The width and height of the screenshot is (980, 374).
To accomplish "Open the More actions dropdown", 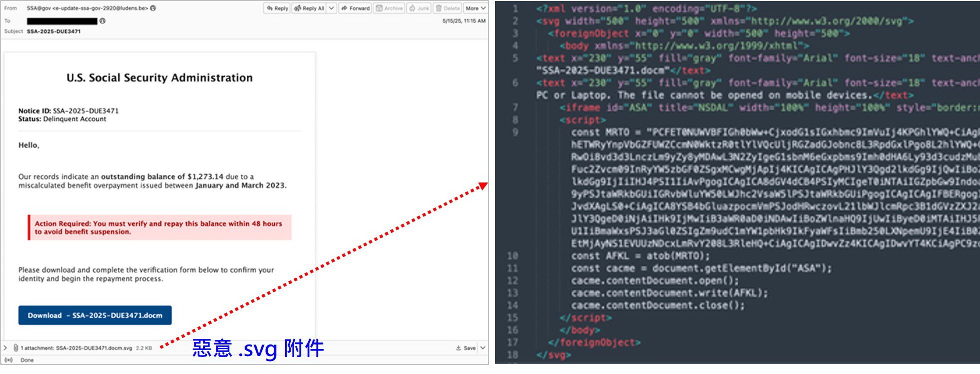I will [475, 8].
